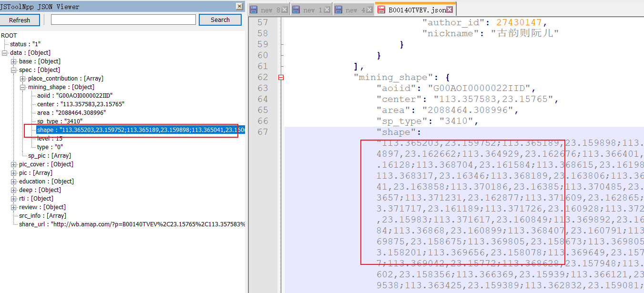Select the sp_type : "3410" row
644x293 pixels.
[x=60, y=121]
